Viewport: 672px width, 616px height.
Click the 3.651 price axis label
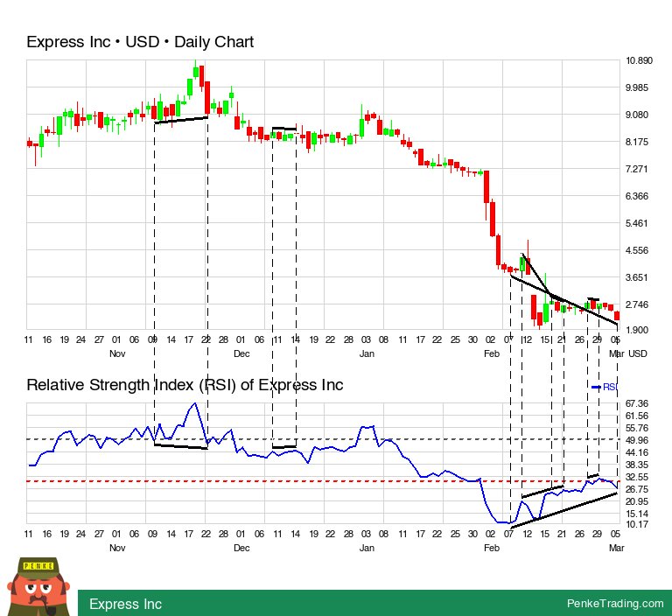(x=637, y=277)
